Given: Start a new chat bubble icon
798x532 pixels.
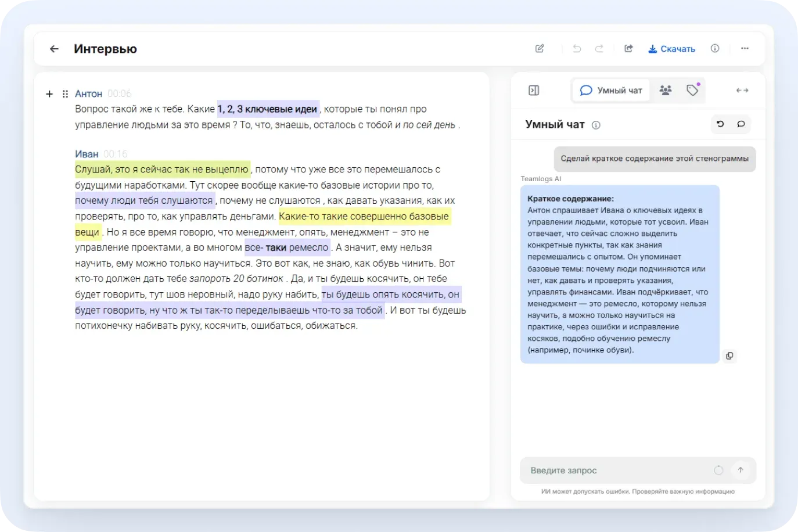Looking at the screenshot, I should pyautogui.click(x=741, y=124).
